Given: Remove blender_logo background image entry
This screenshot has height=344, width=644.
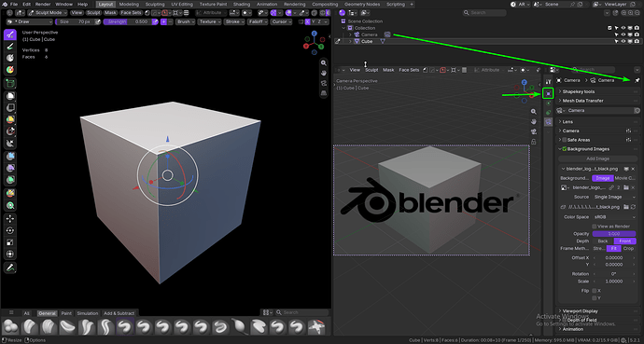Looking at the screenshot, I should (x=634, y=169).
